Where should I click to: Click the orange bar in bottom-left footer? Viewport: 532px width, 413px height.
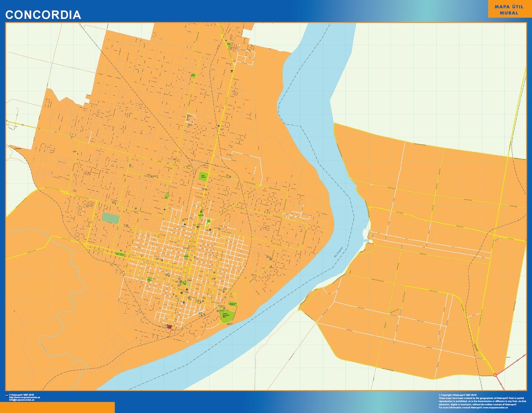click(x=57, y=407)
